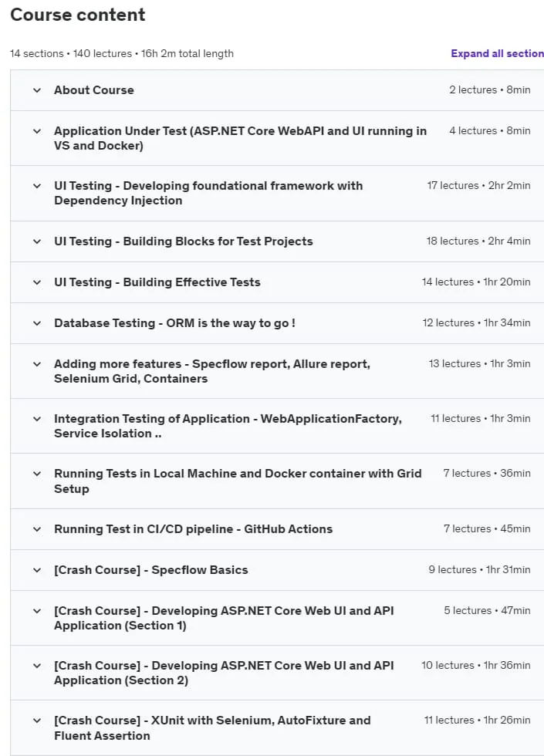Open chevron beside Running Tests in Local Machine
Screen dimensions: 544x756
(37, 474)
